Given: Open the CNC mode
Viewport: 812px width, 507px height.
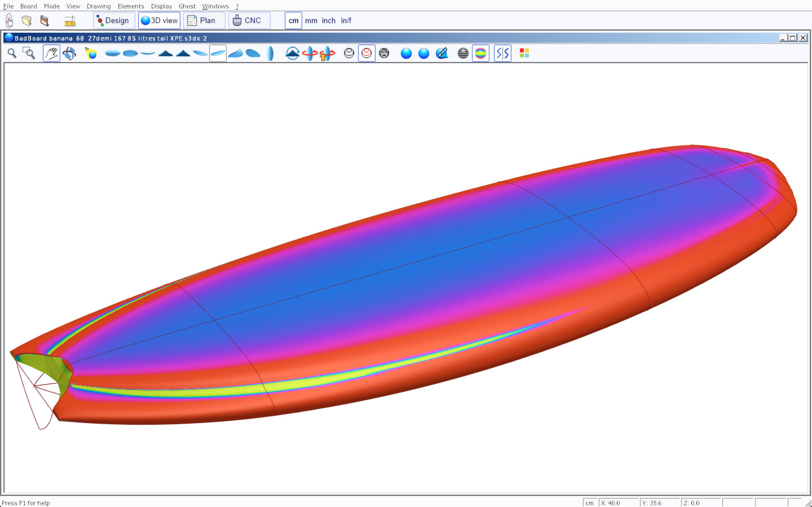Looking at the screenshot, I should [249, 21].
